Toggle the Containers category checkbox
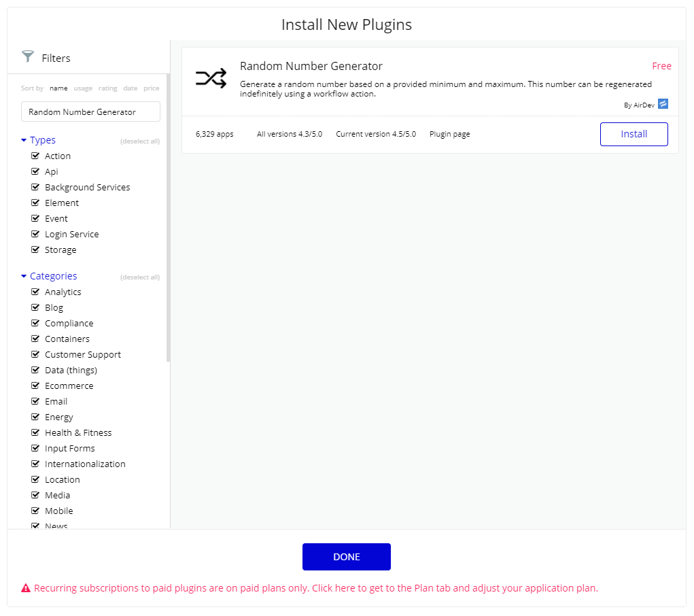694x616 pixels. (x=35, y=339)
